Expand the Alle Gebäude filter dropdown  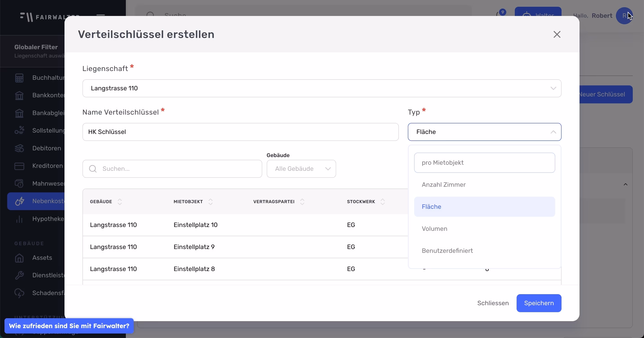point(301,169)
